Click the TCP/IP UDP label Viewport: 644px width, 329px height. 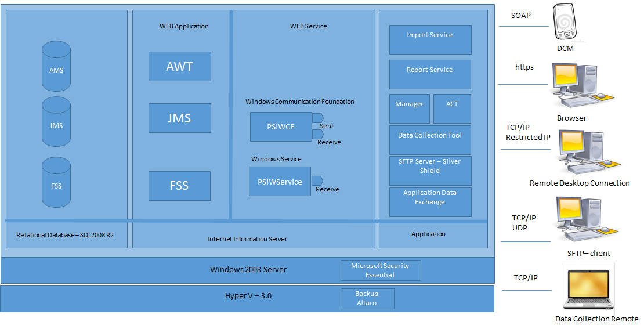524,223
